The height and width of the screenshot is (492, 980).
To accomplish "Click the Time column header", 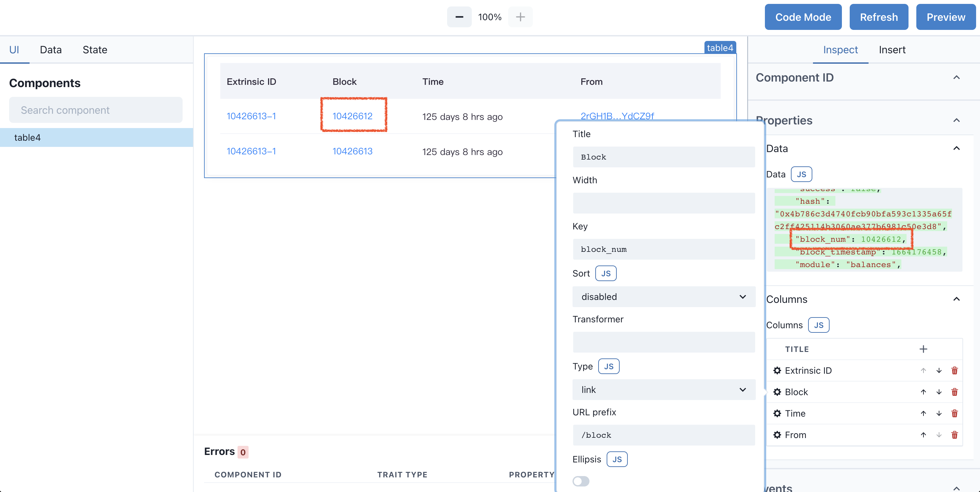I will (x=432, y=82).
